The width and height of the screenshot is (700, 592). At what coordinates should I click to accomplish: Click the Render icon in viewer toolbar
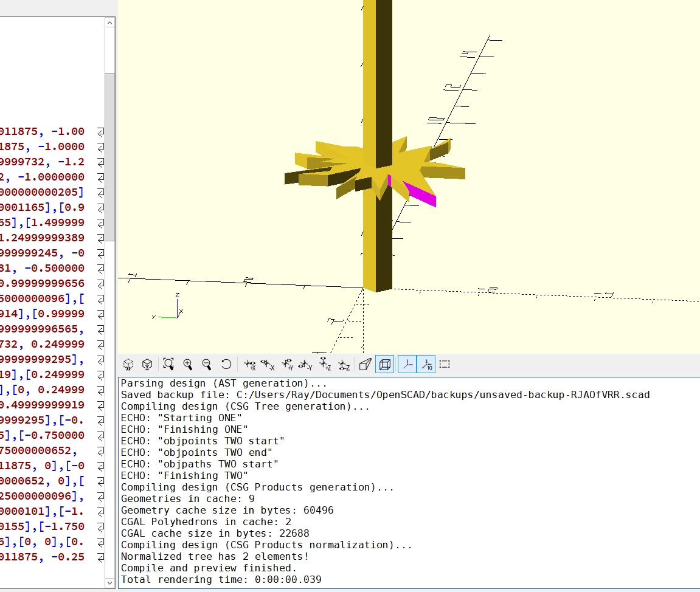147,365
